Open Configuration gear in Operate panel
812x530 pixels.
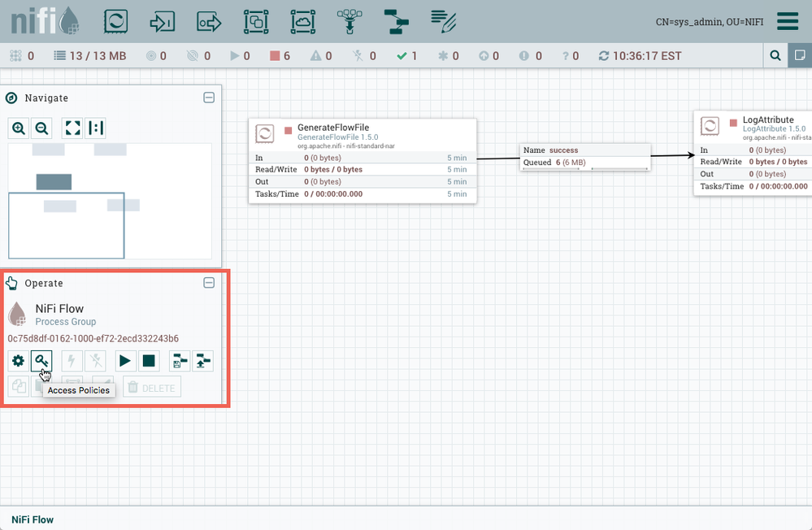tap(18, 361)
